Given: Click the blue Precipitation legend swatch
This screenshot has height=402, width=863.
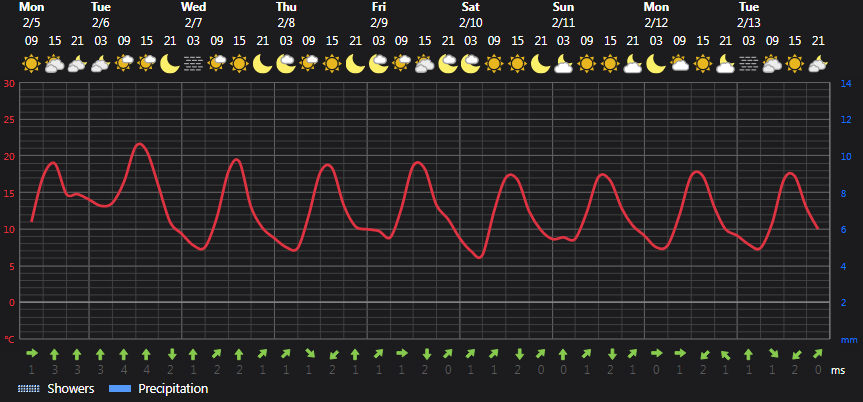Looking at the screenshot, I should point(120,389).
